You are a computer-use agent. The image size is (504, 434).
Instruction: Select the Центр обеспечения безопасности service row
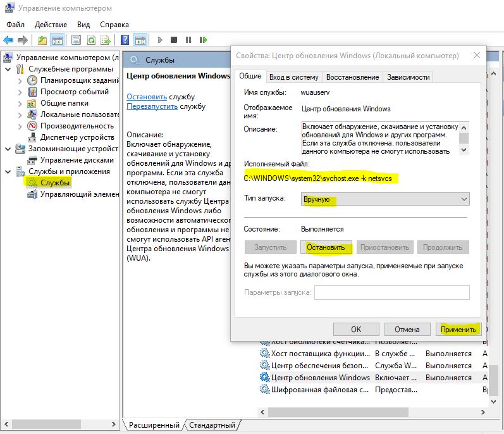(x=373, y=366)
